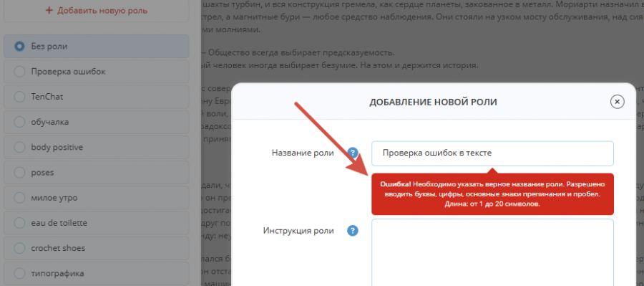Choose the обучалка role
Image resolution: width=644 pixels, height=286 pixels.
pos(97,123)
